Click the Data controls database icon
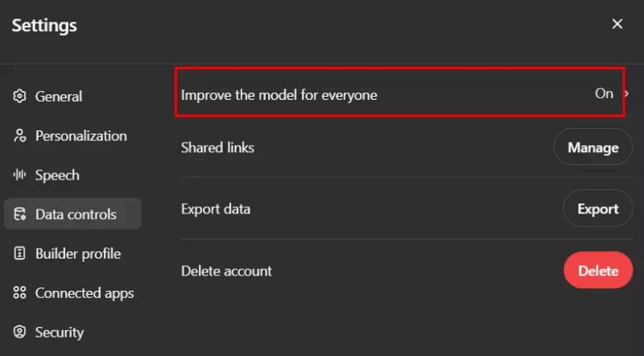Screen dimensions: 644x356 20,215
